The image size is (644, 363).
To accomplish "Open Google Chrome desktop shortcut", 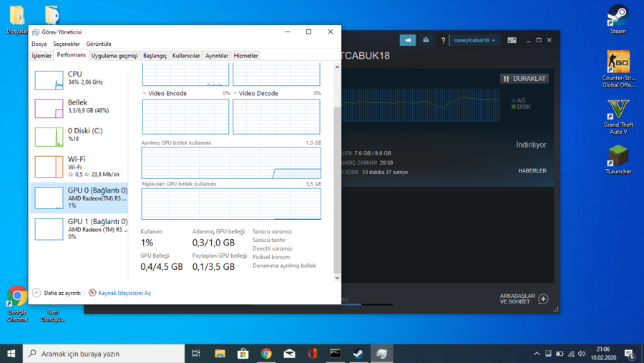I will point(17,304).
